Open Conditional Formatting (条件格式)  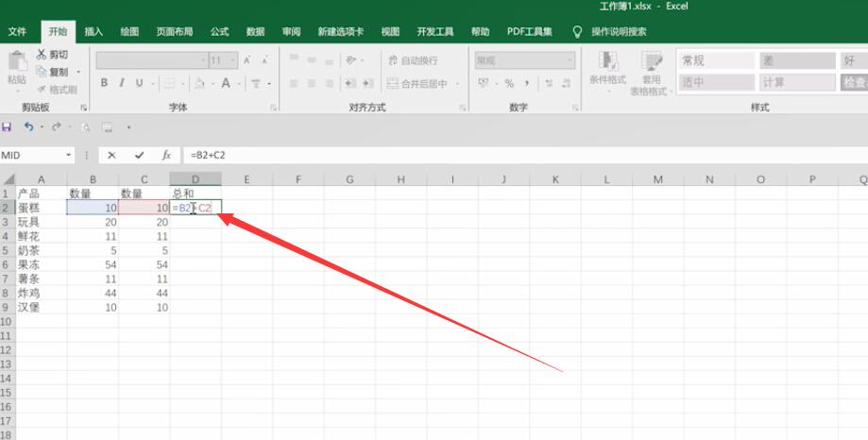(608, 71)
